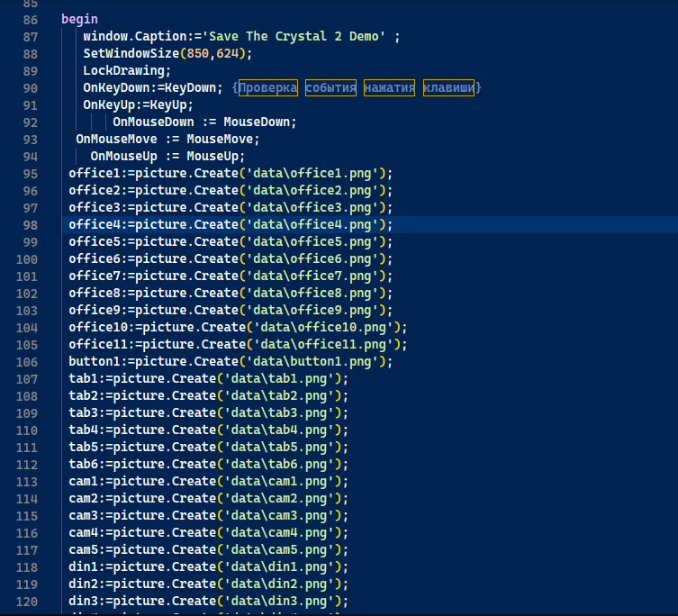Click line number 120 in the gutter

[x=27, y=601]
